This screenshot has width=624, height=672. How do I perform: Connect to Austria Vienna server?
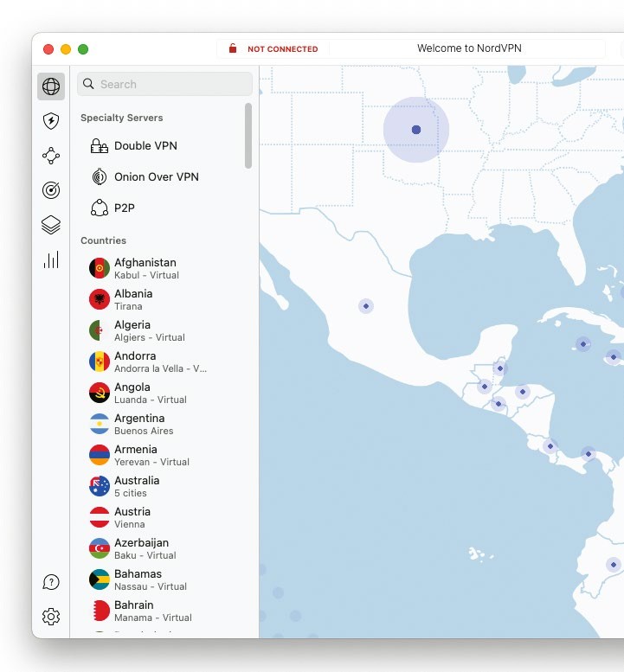click(x=164, y=517)
